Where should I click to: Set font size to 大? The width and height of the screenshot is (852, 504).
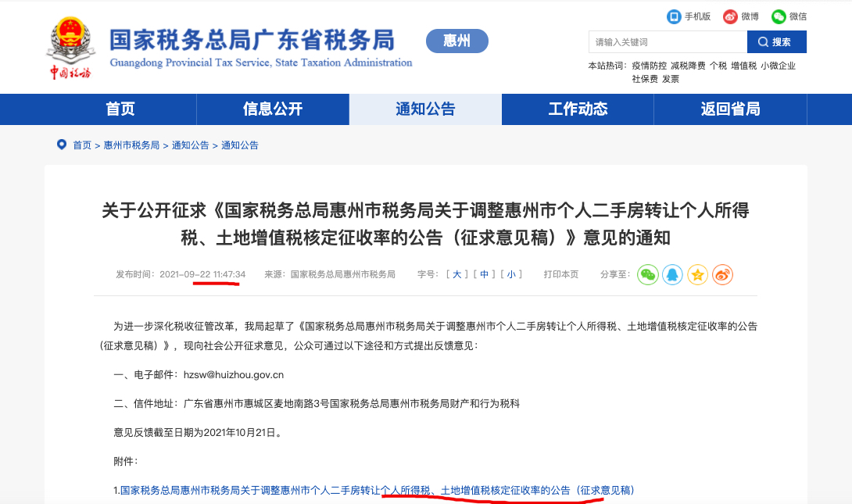(x=456, y=274)
